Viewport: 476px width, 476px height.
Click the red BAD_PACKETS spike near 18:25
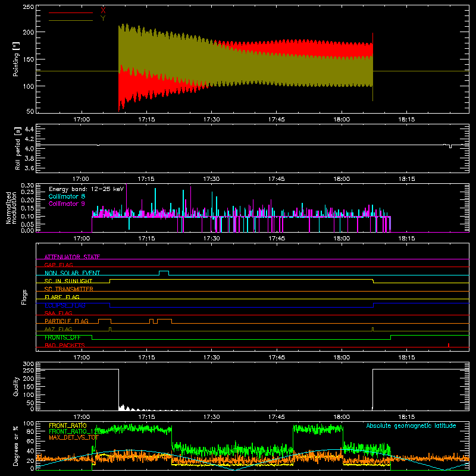pos(449,345)
